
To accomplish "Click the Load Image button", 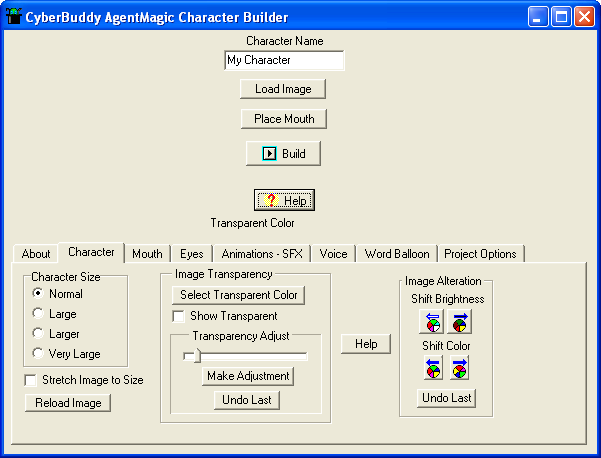I will [x=283, y=89].
